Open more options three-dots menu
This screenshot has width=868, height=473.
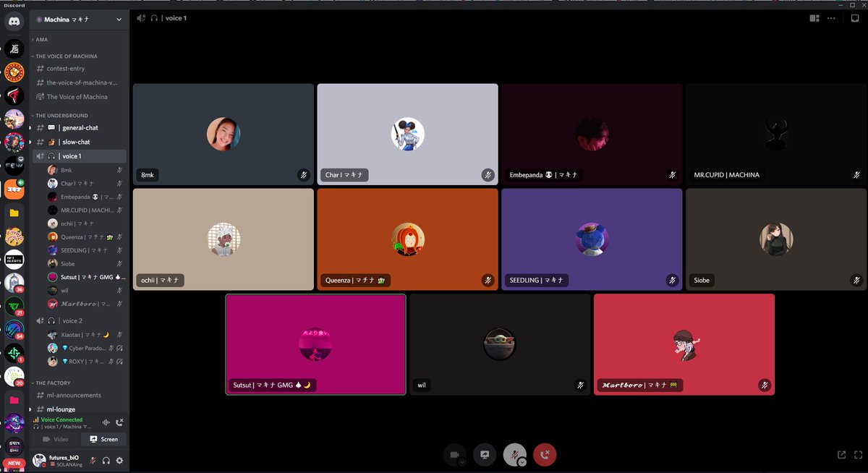coord(831,18)
